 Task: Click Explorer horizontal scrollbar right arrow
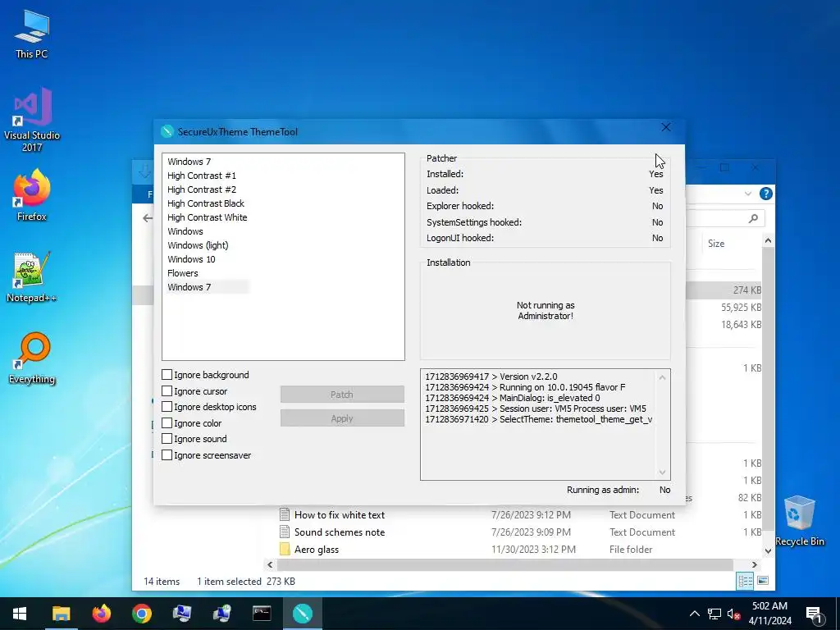coord(755,564)
